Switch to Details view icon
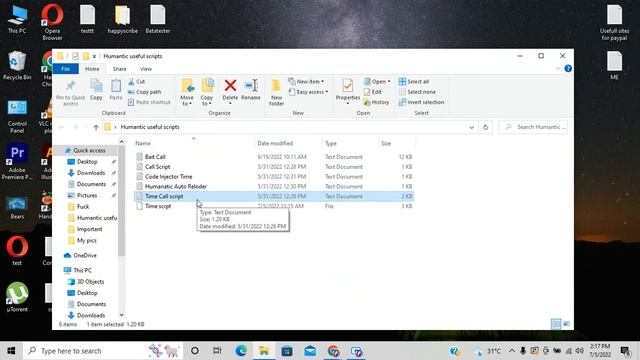This screenshot has height=360, width=640. click(556, 324)
